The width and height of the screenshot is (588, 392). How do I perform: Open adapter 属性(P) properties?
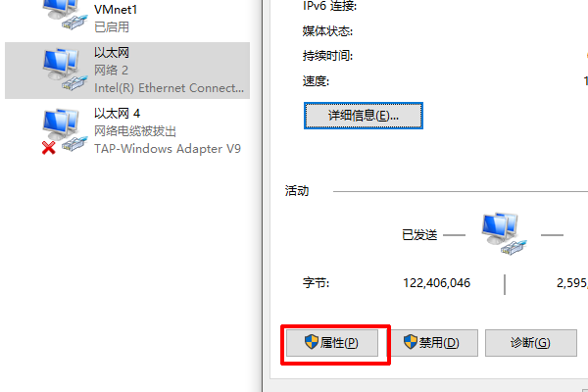tap(332, 343)
